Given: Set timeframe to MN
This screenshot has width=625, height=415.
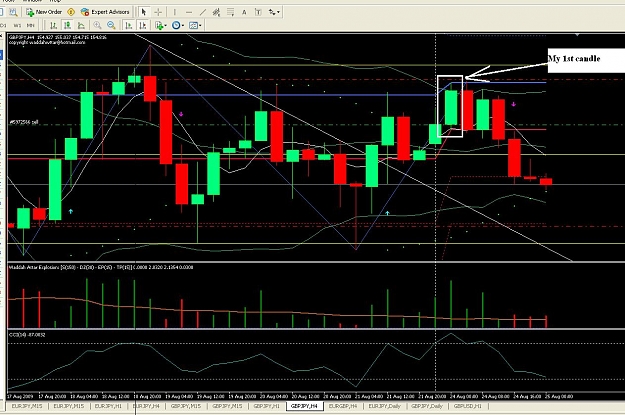Looking at the screenshot, I should [x=31, y=26].
